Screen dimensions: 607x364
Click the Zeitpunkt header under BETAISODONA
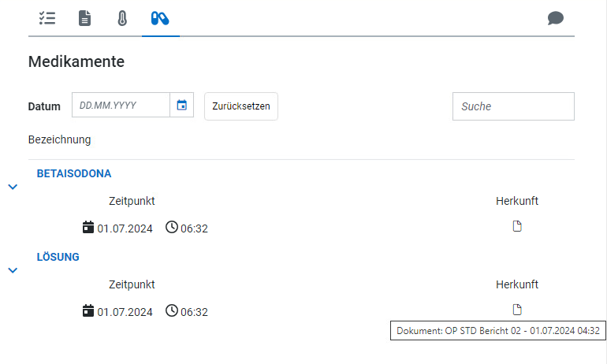coord(132,201)
